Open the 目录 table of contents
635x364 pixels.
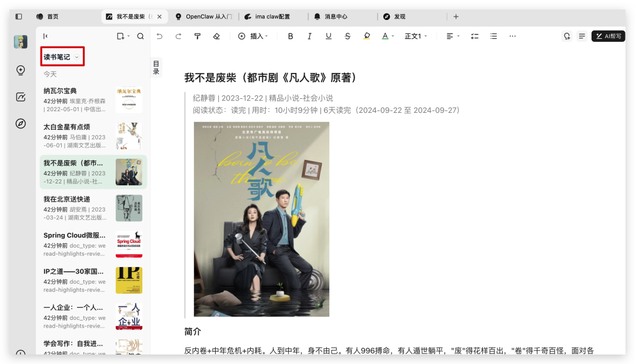click(x=155, y=66)
